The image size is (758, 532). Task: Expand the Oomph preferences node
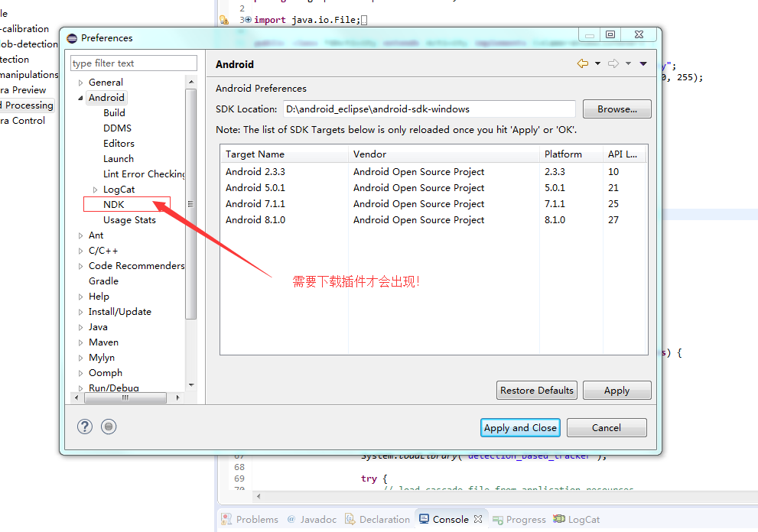click(x=81, y=374)
